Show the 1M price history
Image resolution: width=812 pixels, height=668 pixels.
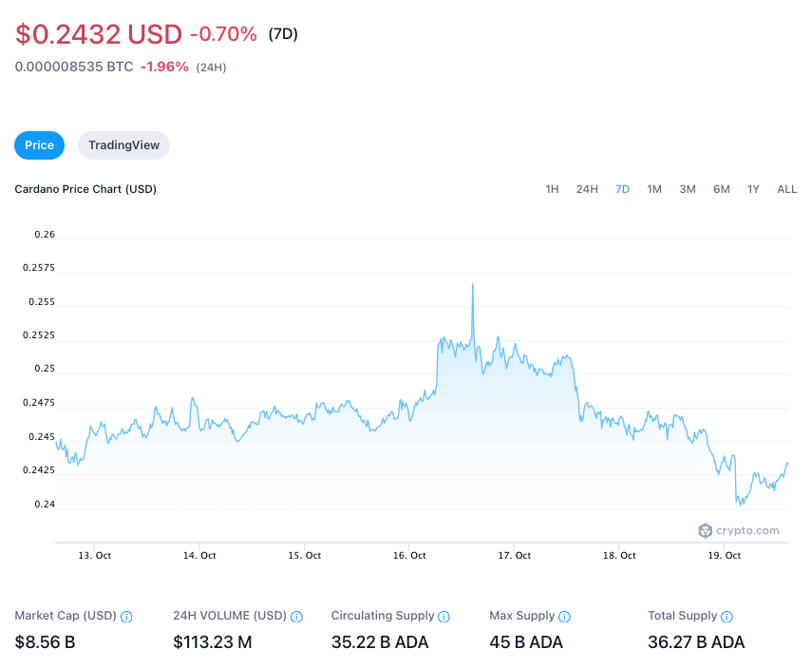654,189
